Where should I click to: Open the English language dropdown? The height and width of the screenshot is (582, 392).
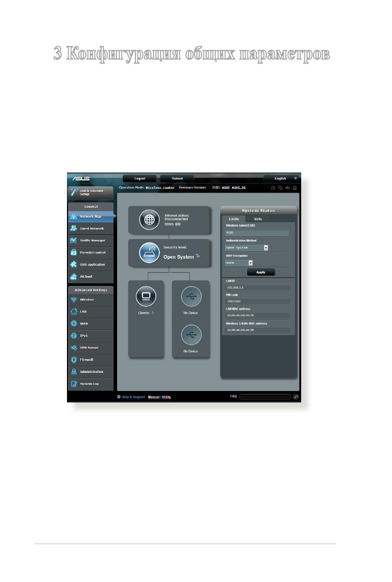pos(281,178)
